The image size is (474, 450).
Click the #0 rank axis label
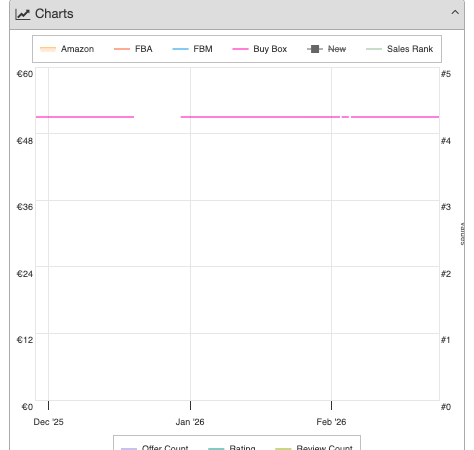click(x=446, y=407)
